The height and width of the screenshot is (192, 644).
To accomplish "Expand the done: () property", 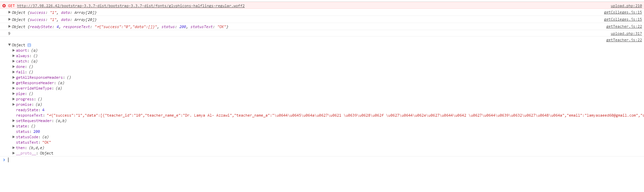I will [14, 67].
